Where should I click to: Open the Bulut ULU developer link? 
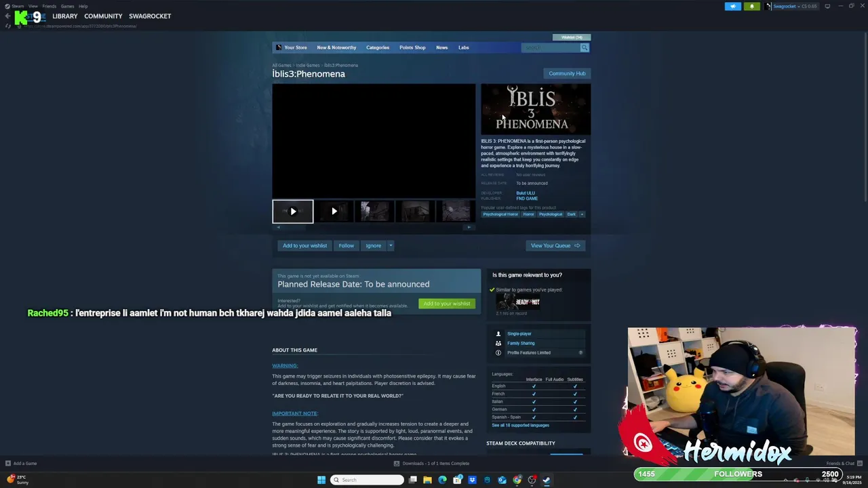(x=526, y=193)
